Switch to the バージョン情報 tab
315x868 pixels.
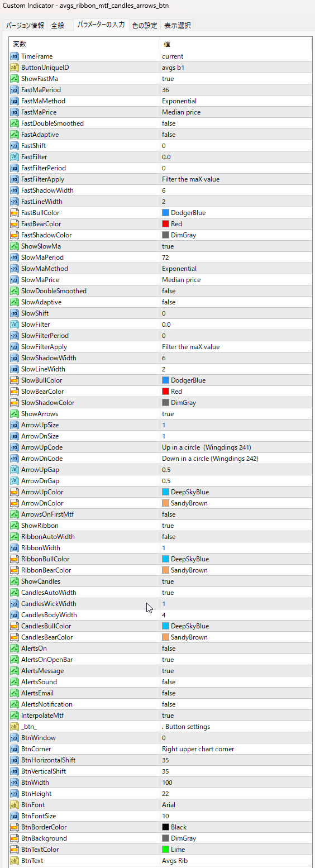pos(25,26)
